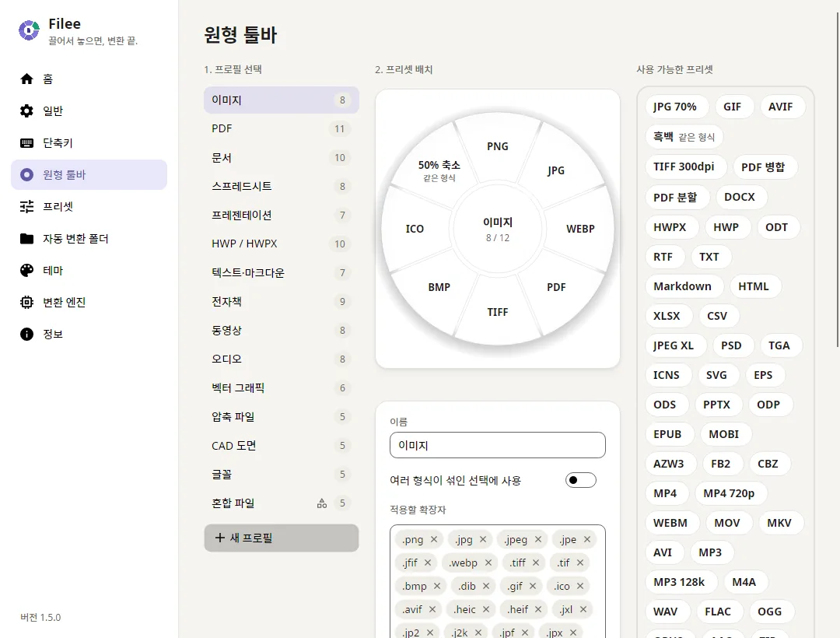Select the 혼합 파일 profile row

282,503
